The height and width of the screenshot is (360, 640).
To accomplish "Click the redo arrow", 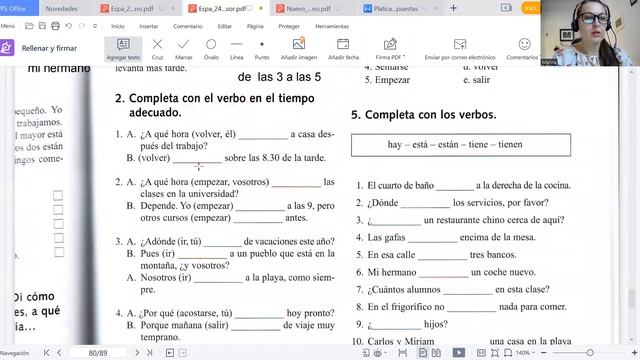I will [x=82, y=26].
